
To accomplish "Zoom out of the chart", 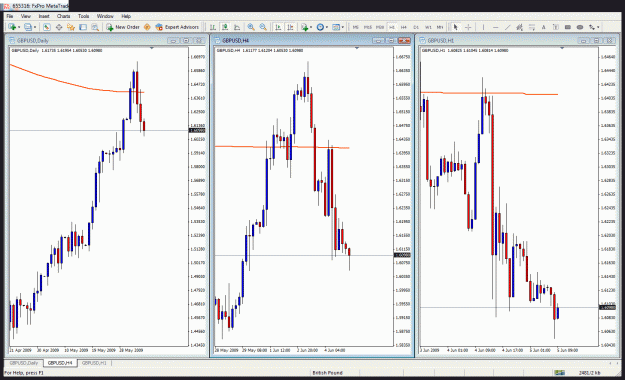I will click(x=263, y=27).
